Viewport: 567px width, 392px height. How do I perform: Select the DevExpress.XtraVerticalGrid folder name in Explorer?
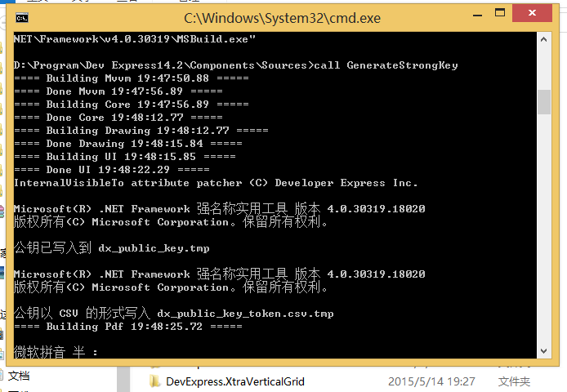click(235, 381)
